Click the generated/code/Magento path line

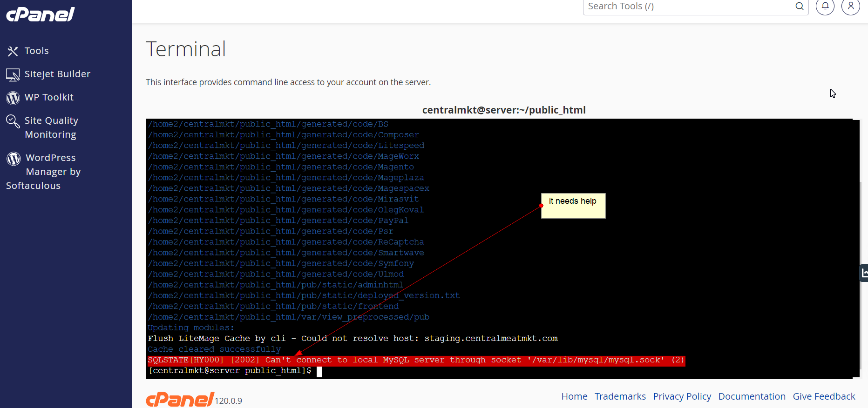coord(281,167)
